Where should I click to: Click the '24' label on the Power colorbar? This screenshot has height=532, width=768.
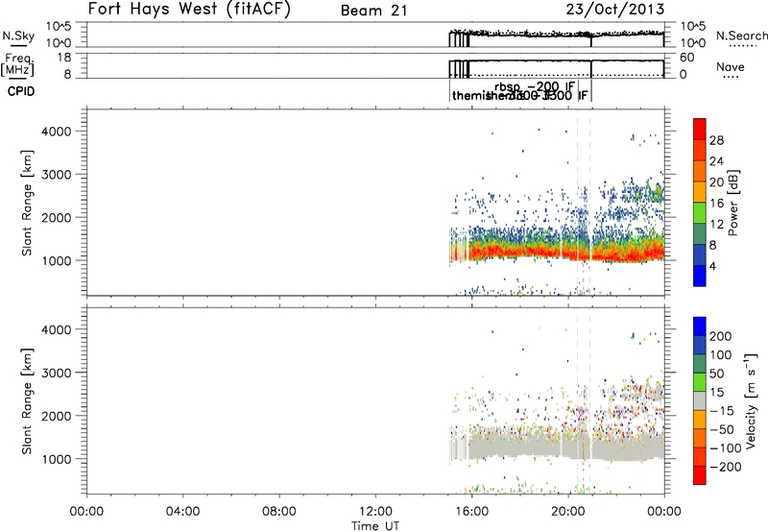(x=716, y=161)
